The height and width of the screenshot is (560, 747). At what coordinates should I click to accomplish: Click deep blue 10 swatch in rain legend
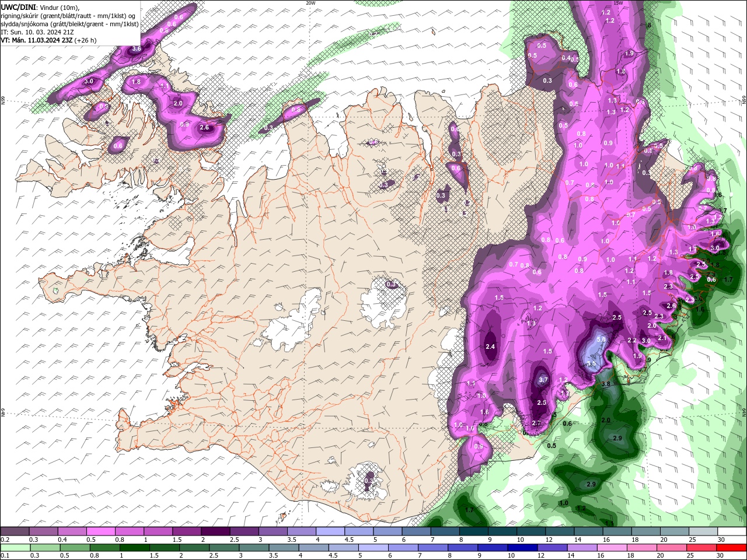click(522, 548)
